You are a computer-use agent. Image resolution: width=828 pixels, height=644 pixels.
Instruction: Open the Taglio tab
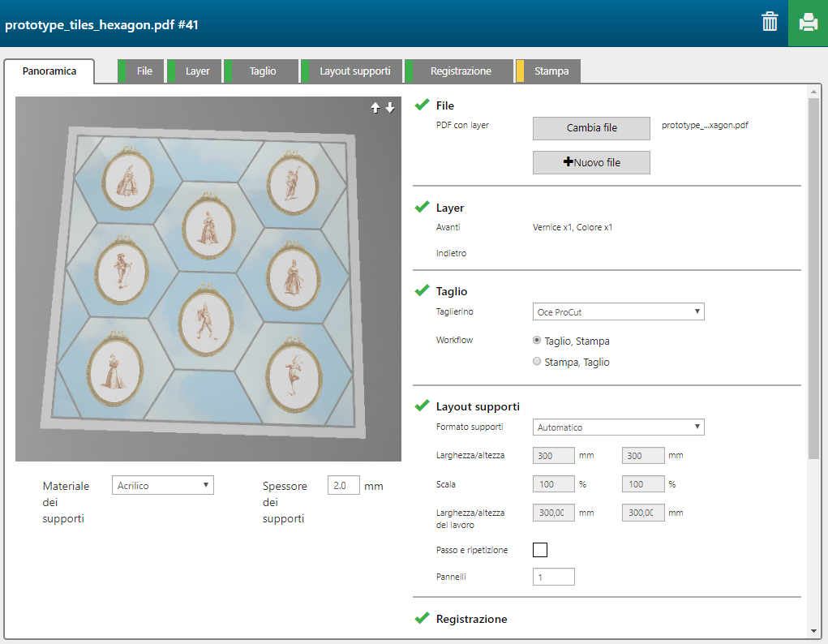point(261,71)
